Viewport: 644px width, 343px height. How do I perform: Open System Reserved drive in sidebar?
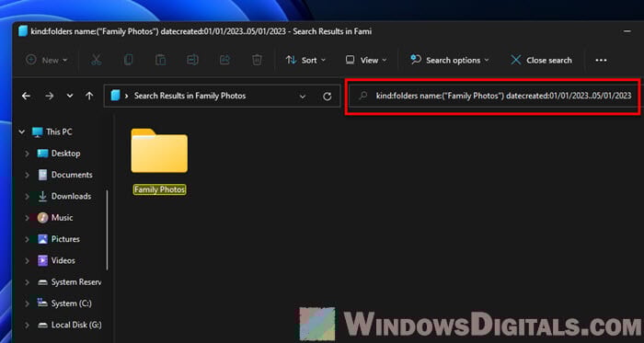tap(69, 282)
